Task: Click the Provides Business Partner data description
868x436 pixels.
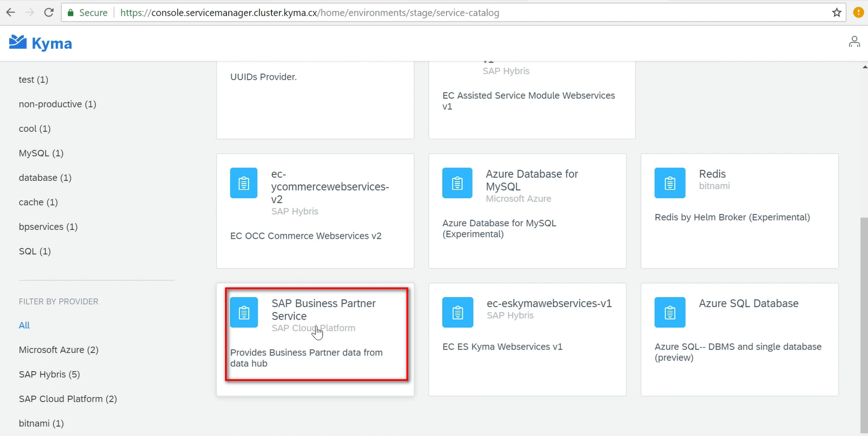Action: (307, 358)
